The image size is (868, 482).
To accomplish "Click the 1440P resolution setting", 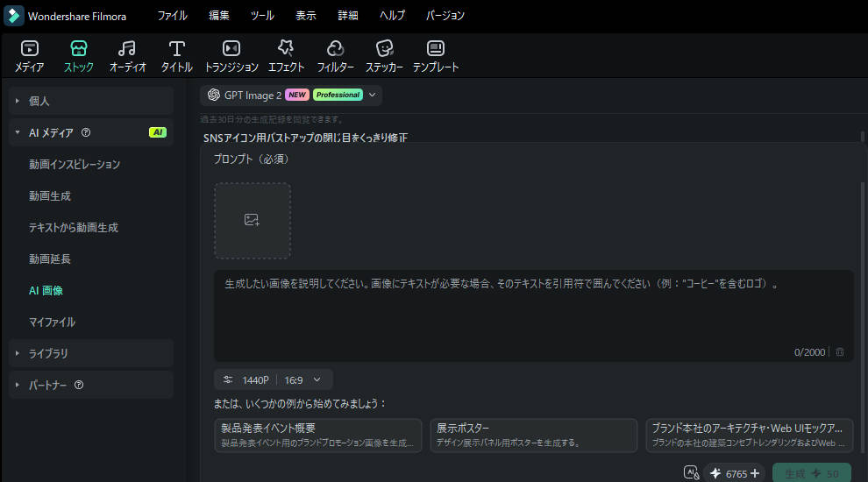I will (255, 380).
